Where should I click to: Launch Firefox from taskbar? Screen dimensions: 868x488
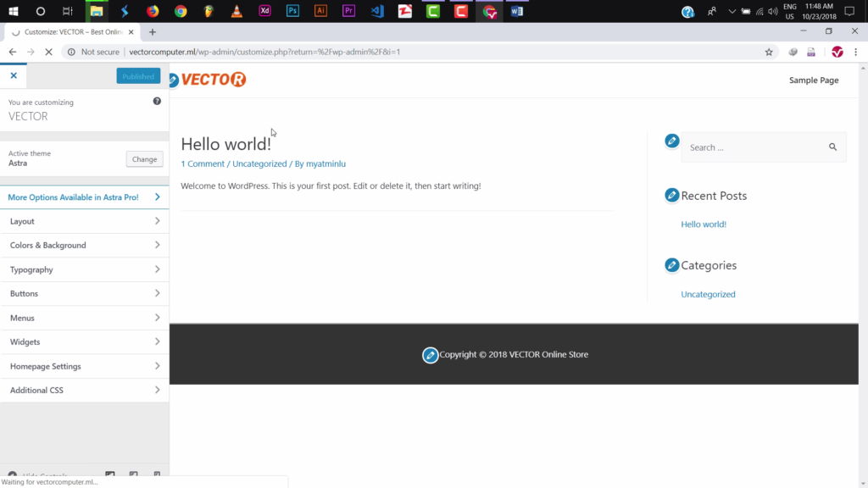(x=153, y=11)
